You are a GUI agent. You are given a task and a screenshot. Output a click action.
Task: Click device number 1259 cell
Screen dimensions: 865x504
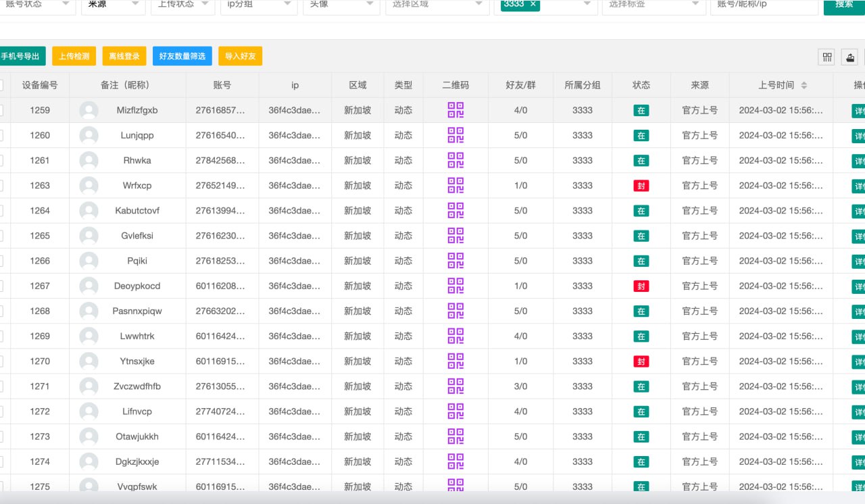coord(40,110)
